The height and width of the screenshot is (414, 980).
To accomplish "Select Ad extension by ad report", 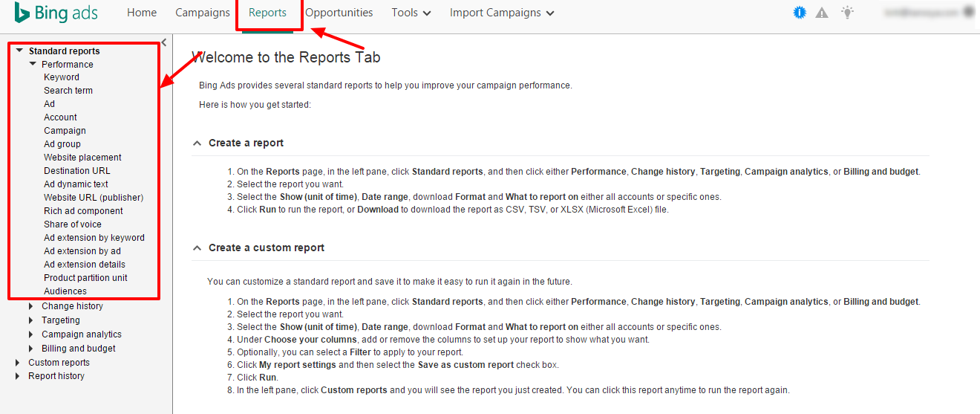I will (x=82, y=251).
